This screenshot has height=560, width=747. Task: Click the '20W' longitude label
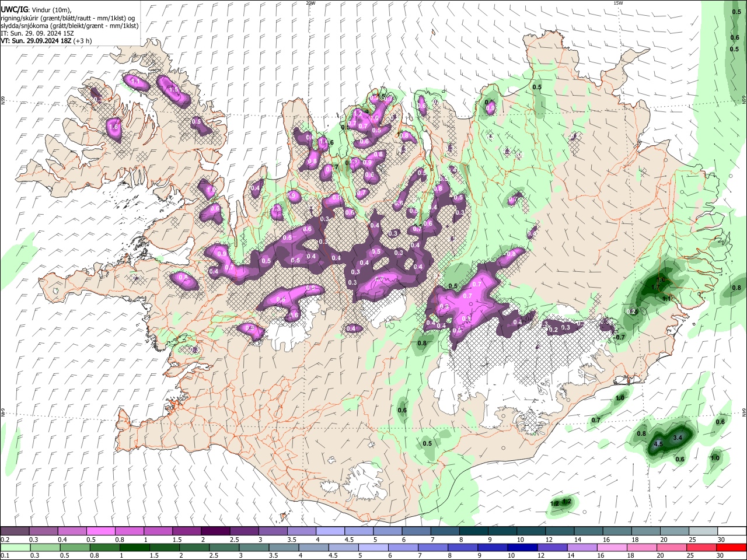[310, 3]
